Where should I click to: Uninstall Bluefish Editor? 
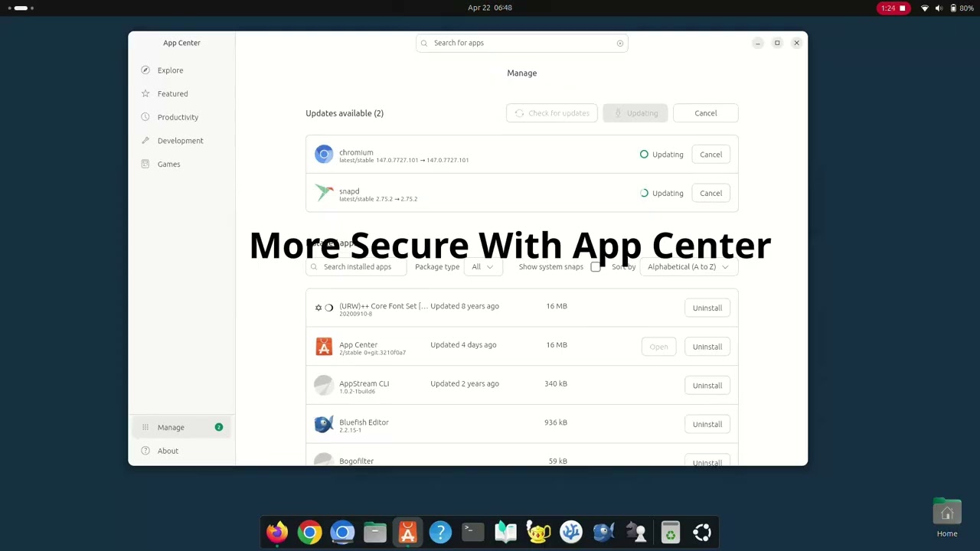click(707, 424)
